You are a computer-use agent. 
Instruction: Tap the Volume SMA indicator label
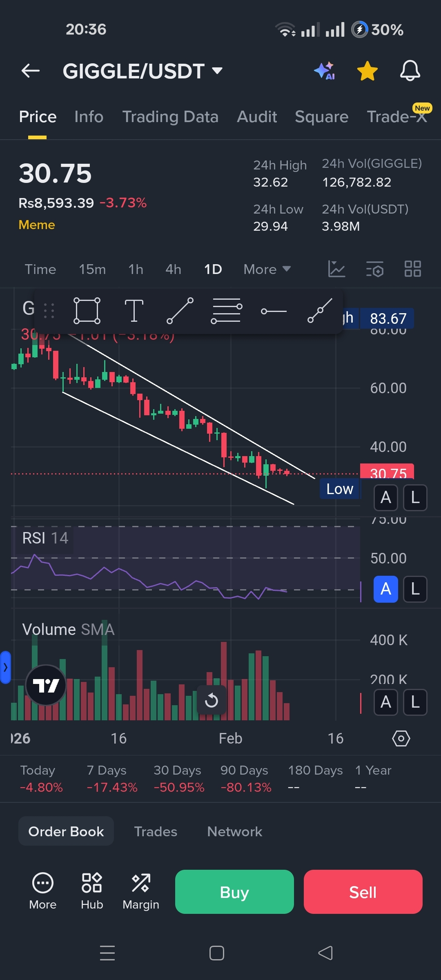tap(68, 630)
